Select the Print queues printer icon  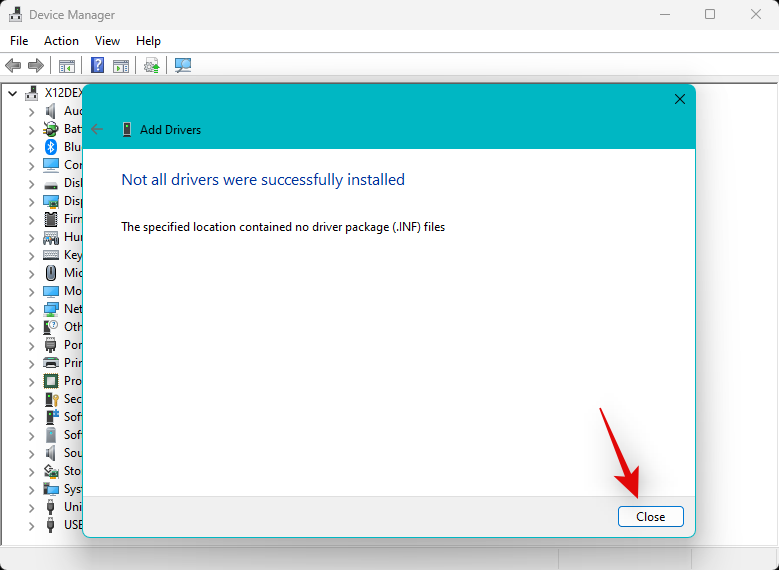[x=51, y=363]
